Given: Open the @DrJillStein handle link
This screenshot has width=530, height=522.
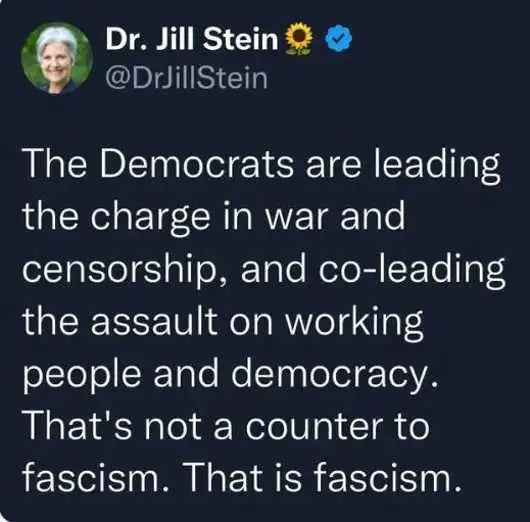Looking at the screenshot, I should pos(186,79).
